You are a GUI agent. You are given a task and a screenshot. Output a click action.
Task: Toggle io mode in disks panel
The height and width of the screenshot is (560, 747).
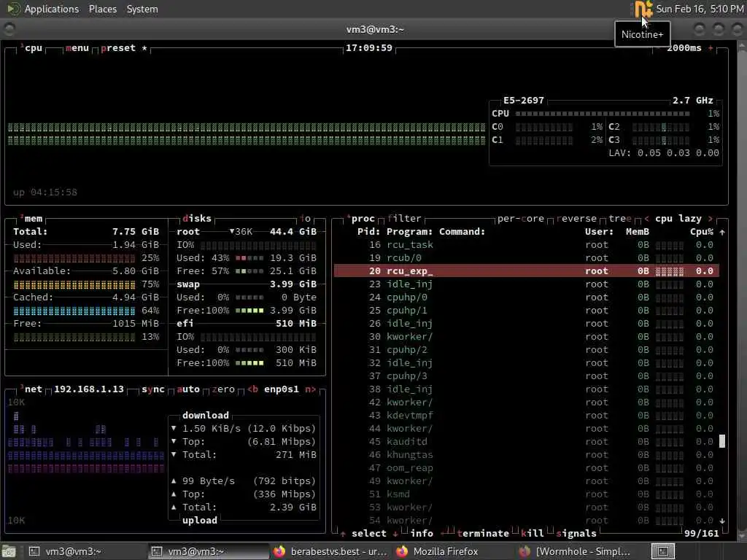pos(306,219)
